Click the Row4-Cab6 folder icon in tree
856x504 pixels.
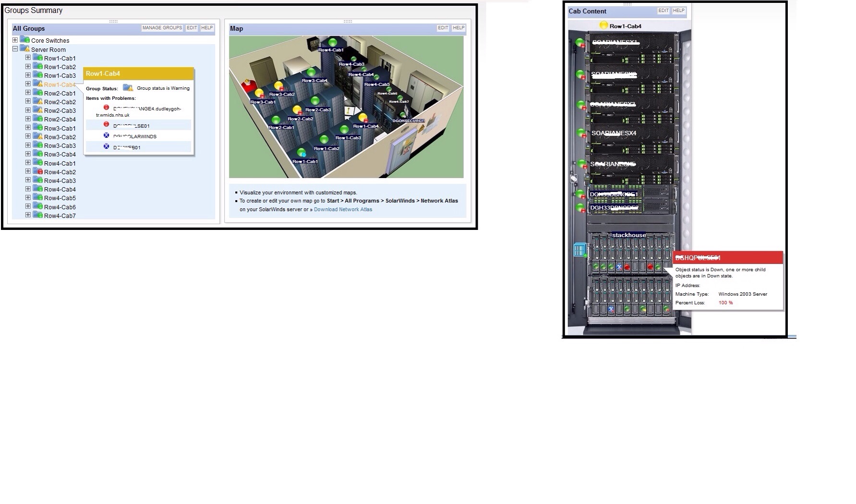click(37, 206)
